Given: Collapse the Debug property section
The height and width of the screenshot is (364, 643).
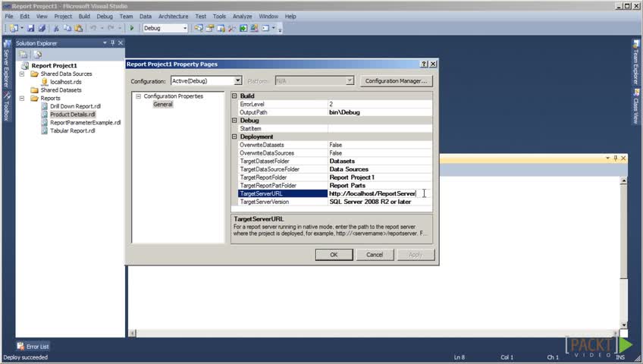Looking at the screenshot, I should pyautogui.click(x=234, y=120).
